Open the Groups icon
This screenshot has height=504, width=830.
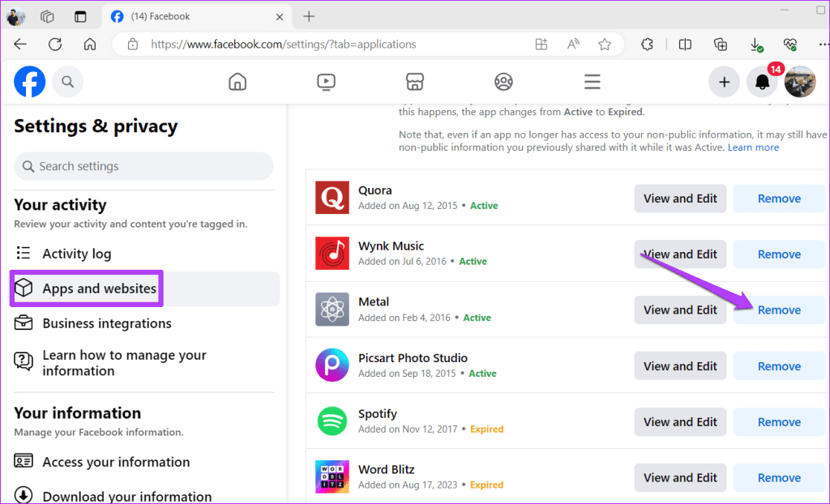click(x=503, y=81)
